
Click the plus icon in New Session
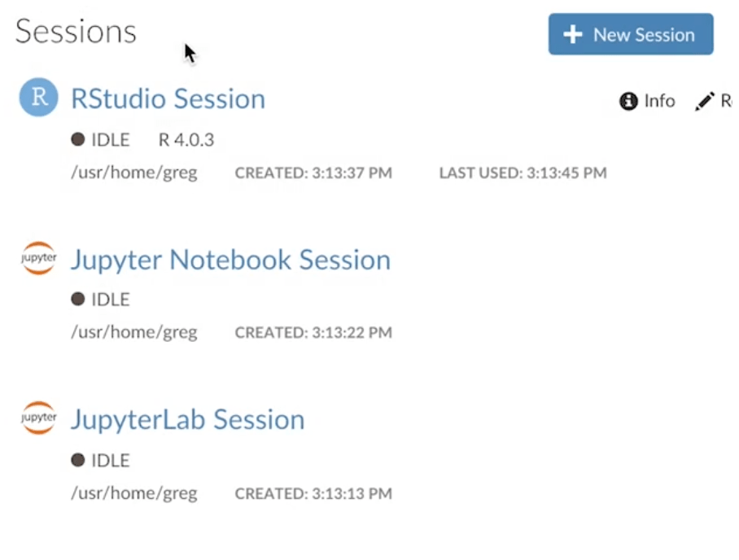pos(573,34)
